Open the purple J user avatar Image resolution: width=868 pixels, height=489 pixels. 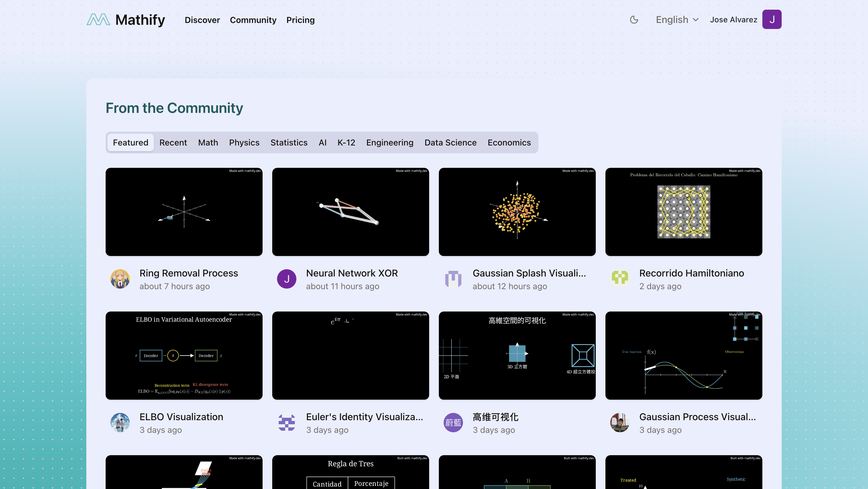pyautogui.click(x=772, y=20)
